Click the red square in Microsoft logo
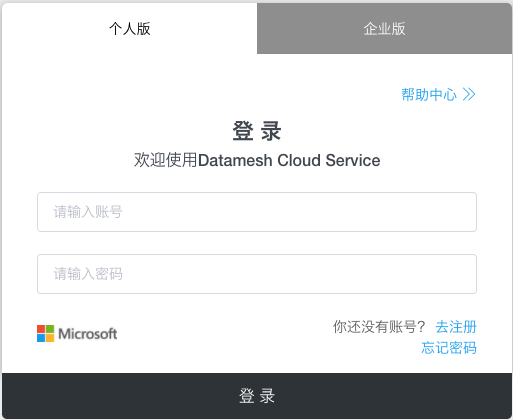The image size is (513, 420). (41, 329)
